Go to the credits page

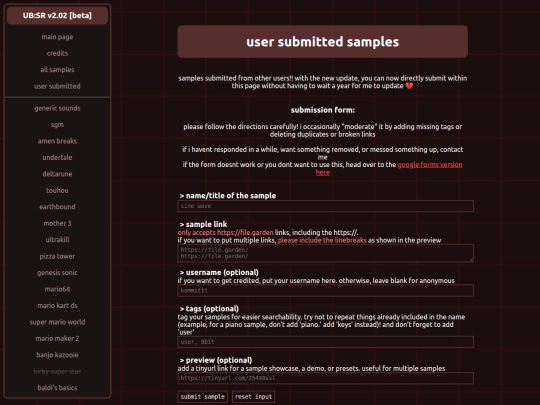(x=57, y=53)
